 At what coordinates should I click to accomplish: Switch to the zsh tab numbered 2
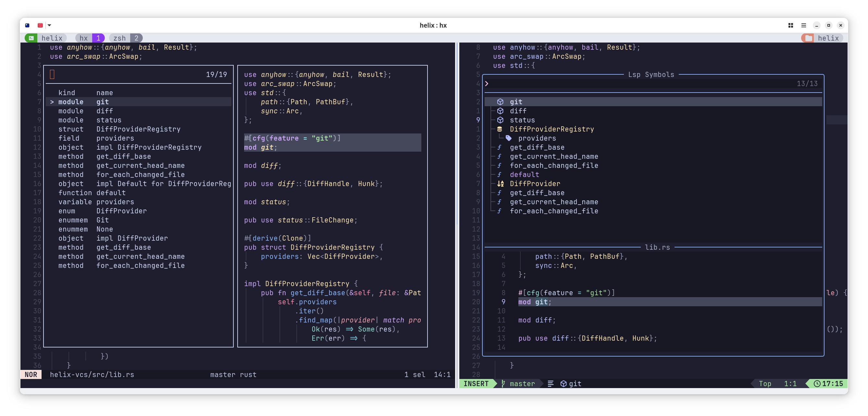pos(126,38)
